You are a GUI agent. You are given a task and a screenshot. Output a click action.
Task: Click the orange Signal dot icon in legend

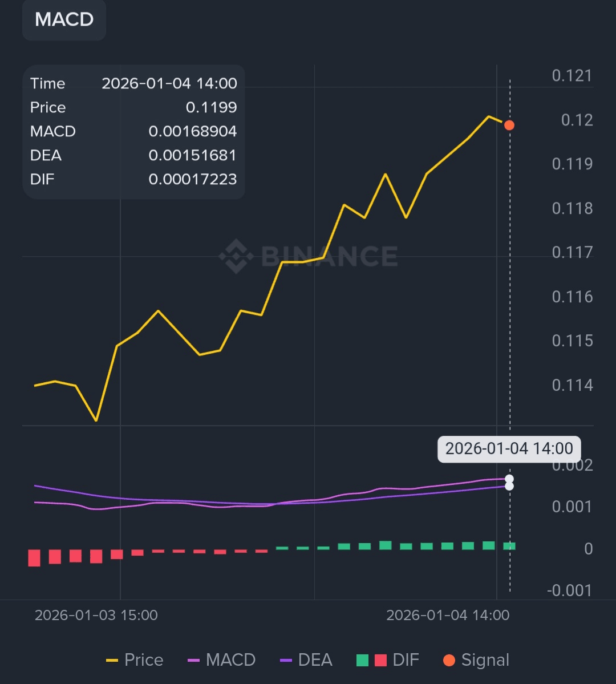tap(449, 660)
